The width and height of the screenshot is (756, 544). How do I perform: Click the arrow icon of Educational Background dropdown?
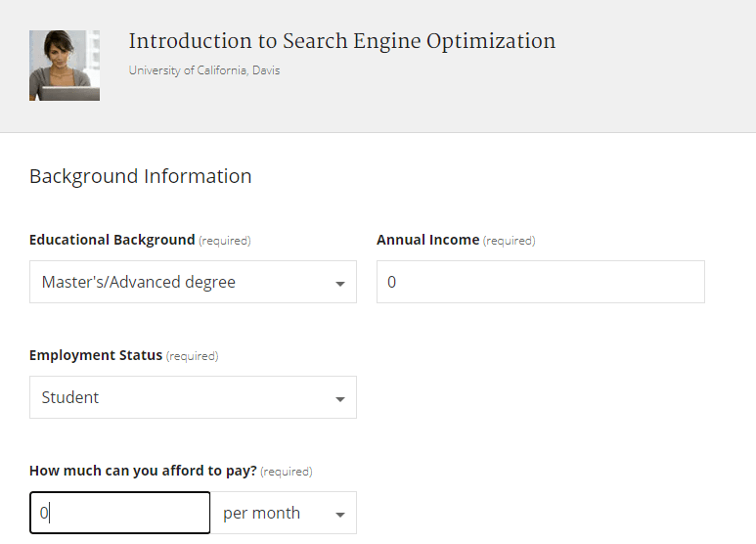tap(340, 284)
